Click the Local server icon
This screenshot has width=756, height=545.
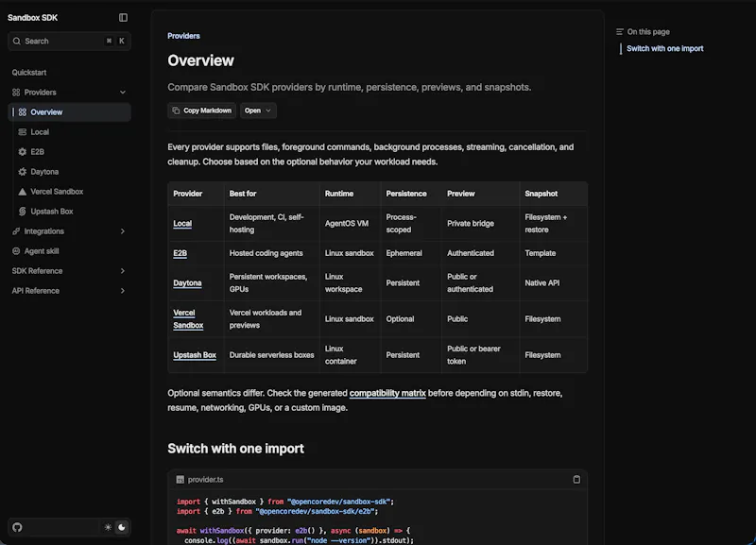(22, 132)
